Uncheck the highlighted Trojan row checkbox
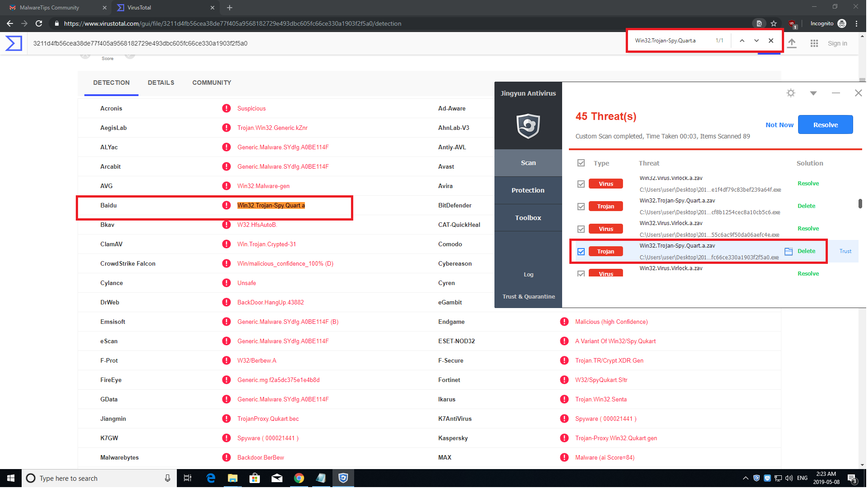Viewport: 868px width, 488px height. pos(582,252)
